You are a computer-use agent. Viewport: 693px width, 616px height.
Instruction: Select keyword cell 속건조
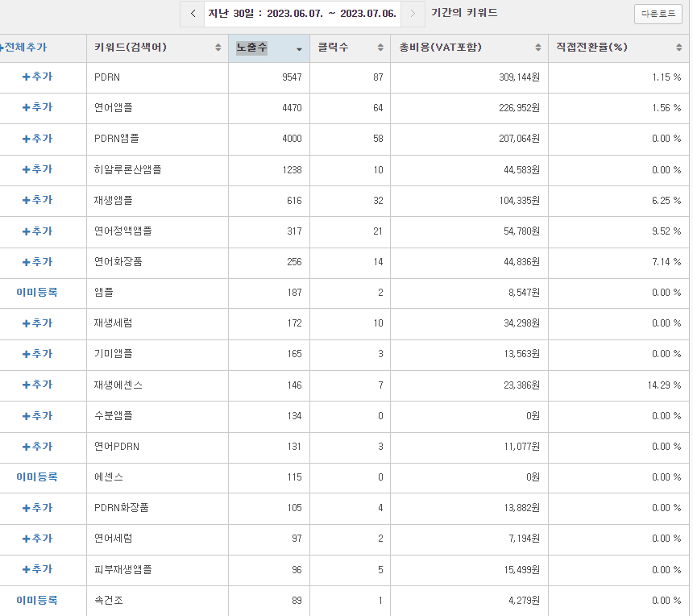(157, 601)
